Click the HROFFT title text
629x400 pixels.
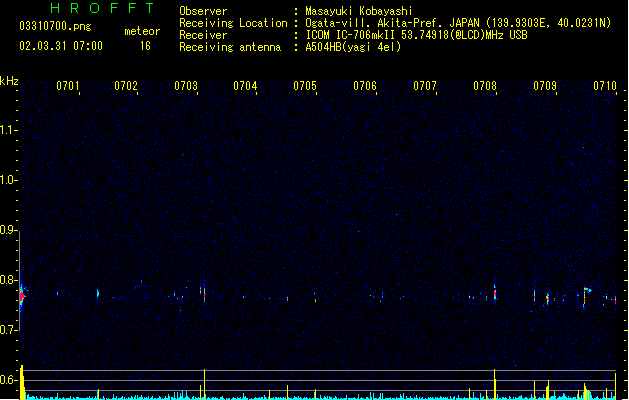click(103, 8)
